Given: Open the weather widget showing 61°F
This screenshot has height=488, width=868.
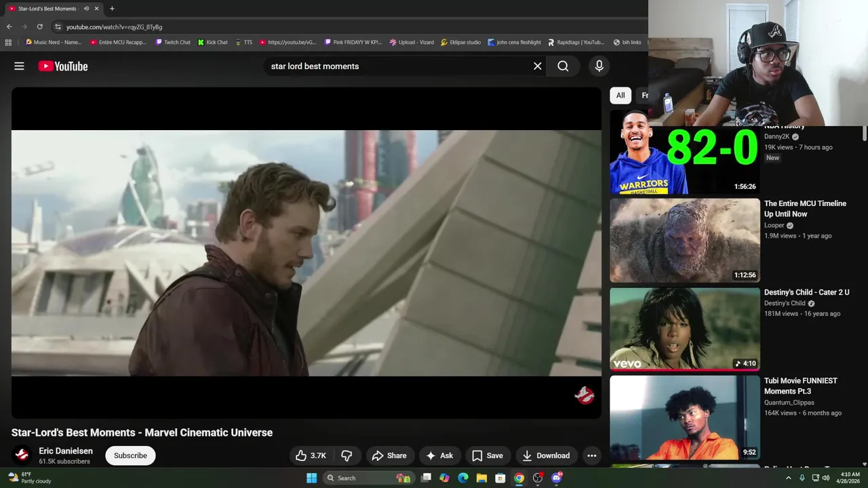Looking at the screenshot, I should [28, 478].
